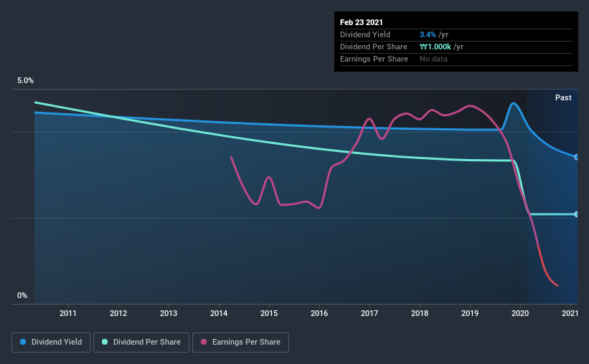Screen dimensions: 589x364
Task: Select the teal Dividend Per Share endpoint marker
Action: [576, 214]
